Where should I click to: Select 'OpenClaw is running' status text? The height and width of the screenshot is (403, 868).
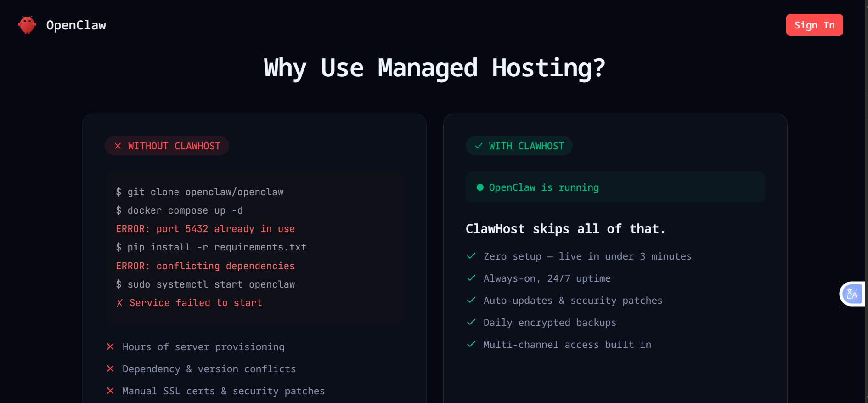click(544, 187)
